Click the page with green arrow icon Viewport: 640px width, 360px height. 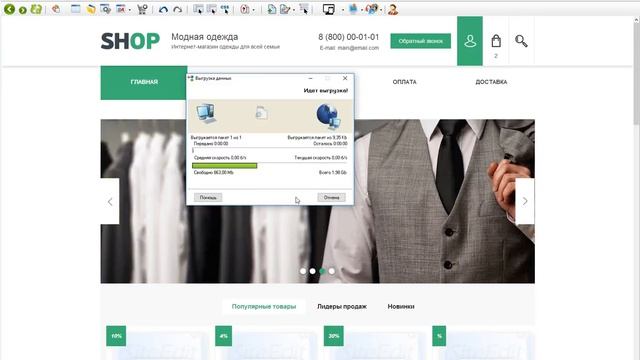pos(271,9)
